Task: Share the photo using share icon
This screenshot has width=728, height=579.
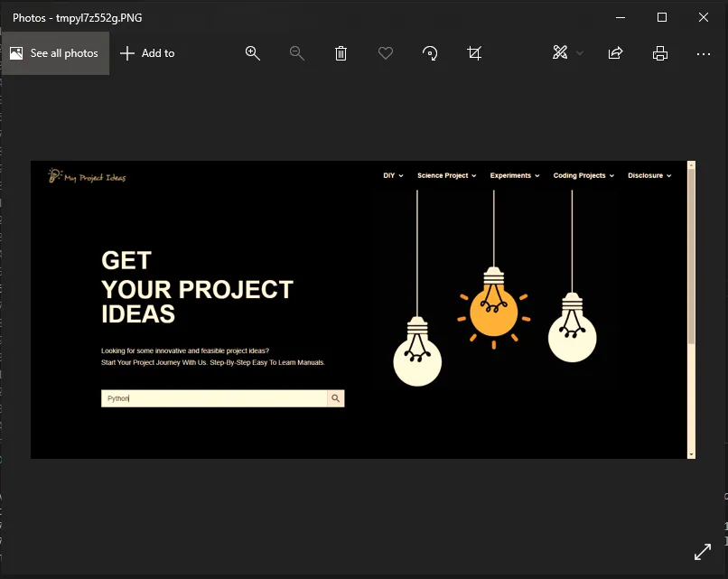Action: [615, 53]
